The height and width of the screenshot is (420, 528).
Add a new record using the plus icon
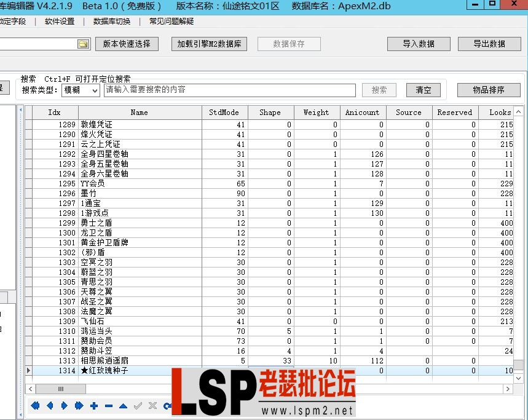95,405
